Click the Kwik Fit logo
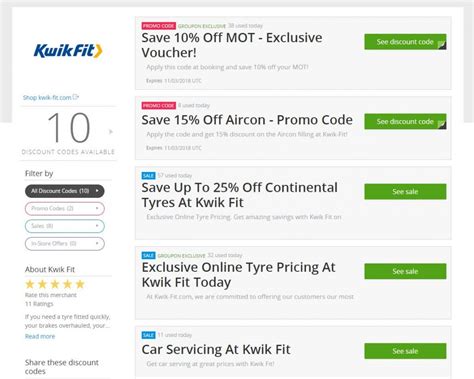This screenshot has height=379, width=474. (68, 51)
